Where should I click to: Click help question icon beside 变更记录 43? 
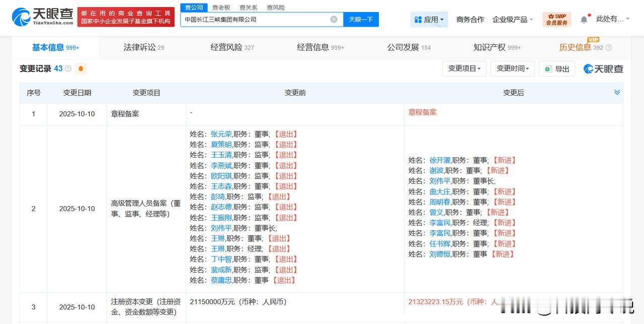click(x=68, y=69)
